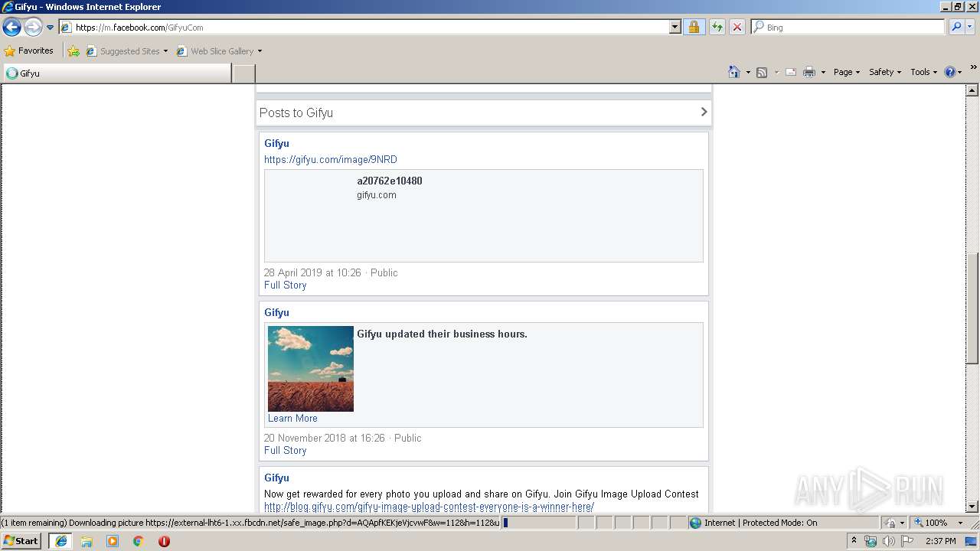Open the gifyu.com/image/9NRD link
The width and height of the screenshot is (980, 551).
[331, 160]
